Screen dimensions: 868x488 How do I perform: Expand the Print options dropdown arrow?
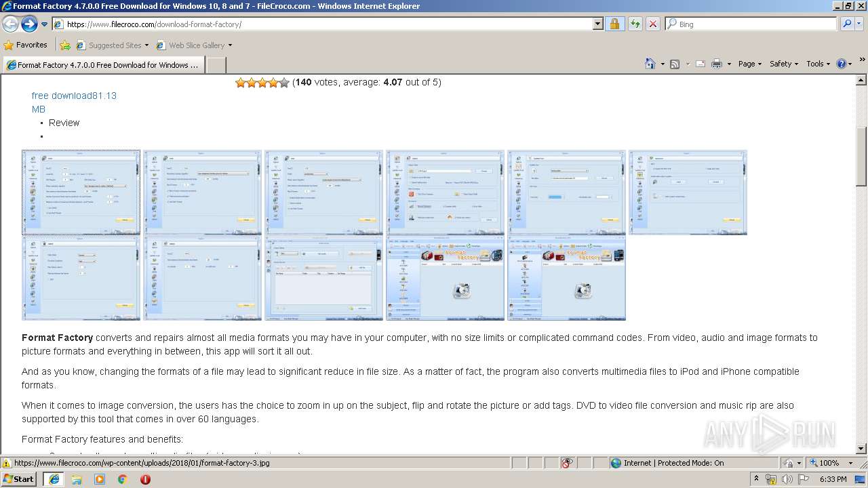point(729,64)
